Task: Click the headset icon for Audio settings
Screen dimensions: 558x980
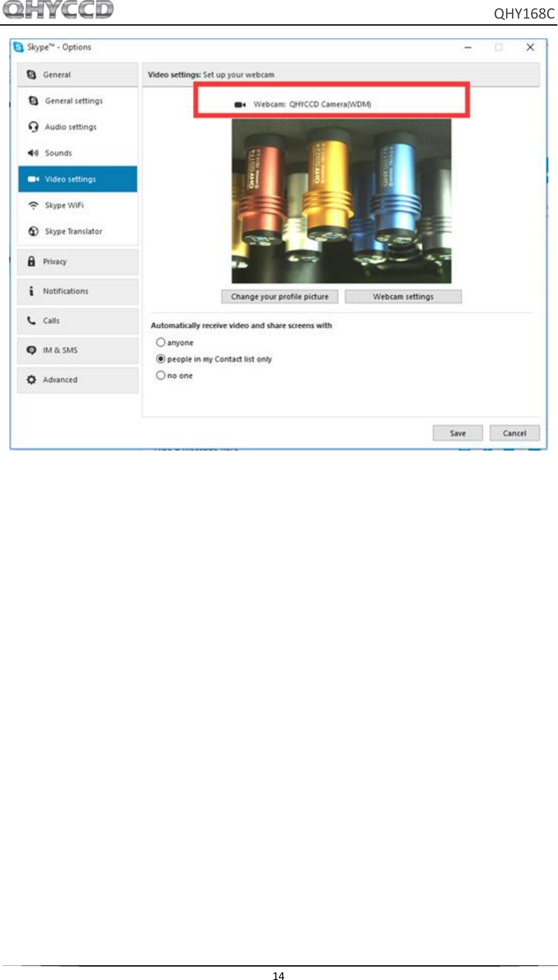Action: [33, 127]
